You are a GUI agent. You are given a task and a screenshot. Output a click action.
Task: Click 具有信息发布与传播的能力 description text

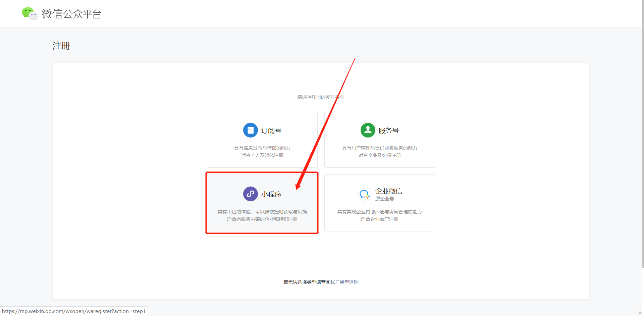pyautogui.click(x=262, y=148)
